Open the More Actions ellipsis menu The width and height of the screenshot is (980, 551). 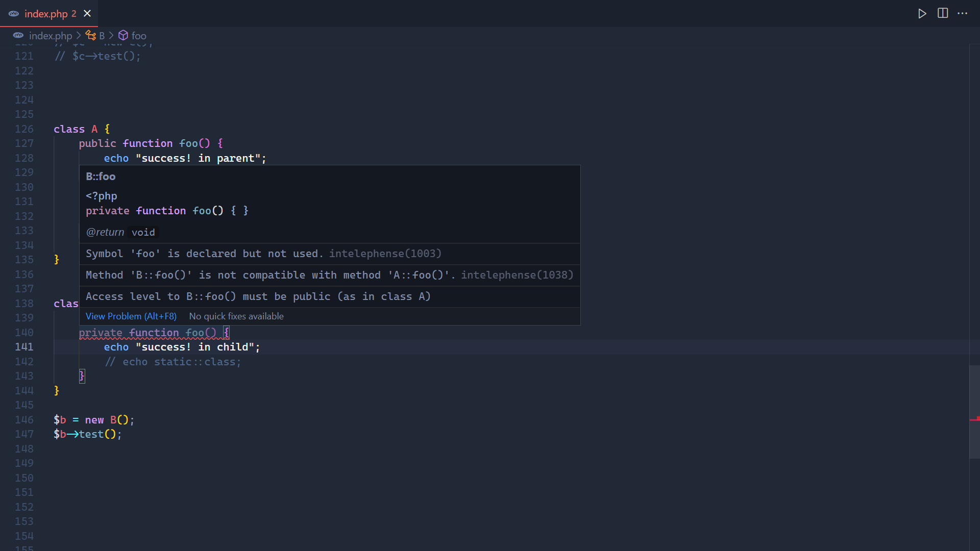pos(963,13)
